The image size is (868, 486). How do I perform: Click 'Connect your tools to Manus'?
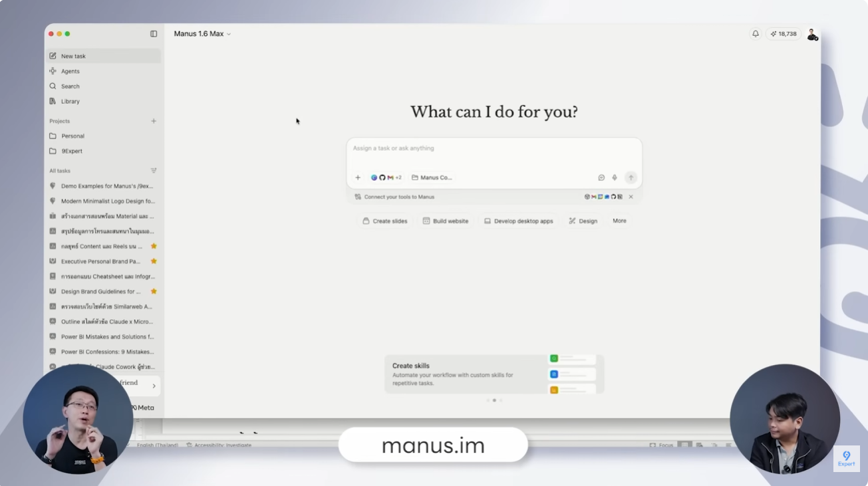point(399,197)
